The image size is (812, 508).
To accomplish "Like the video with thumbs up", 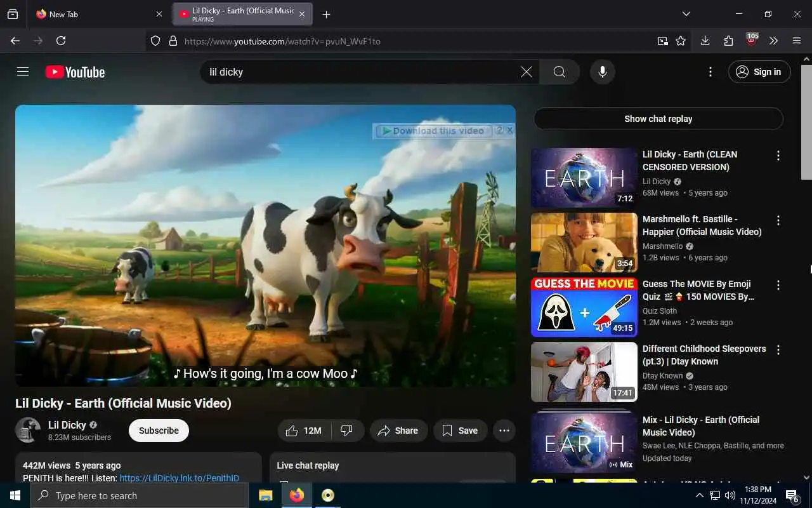I will coord(304,431).
